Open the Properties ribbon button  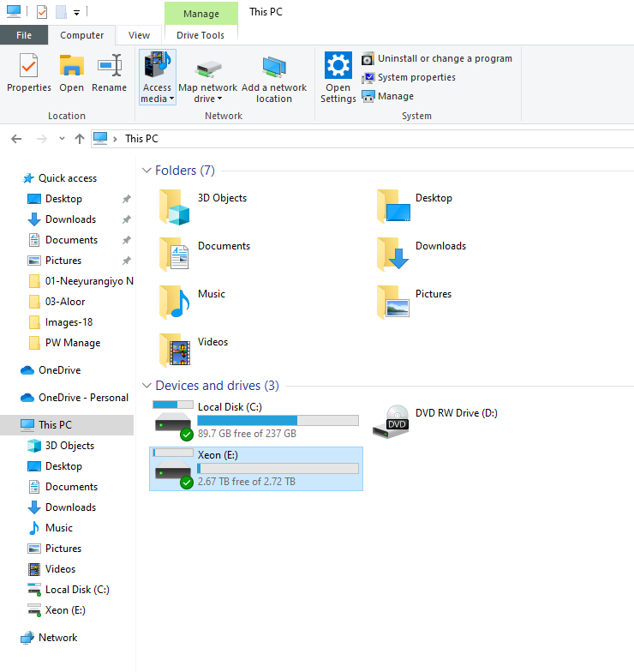[x=29, y=73]
